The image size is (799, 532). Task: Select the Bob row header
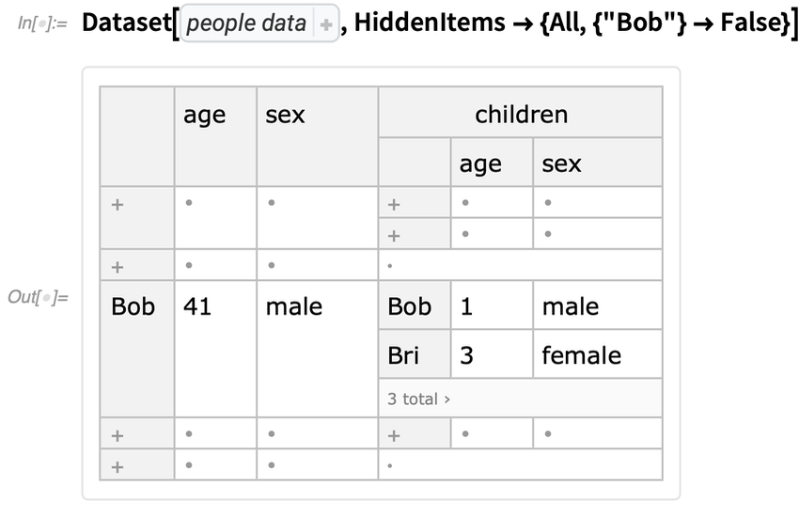point(133,306)
